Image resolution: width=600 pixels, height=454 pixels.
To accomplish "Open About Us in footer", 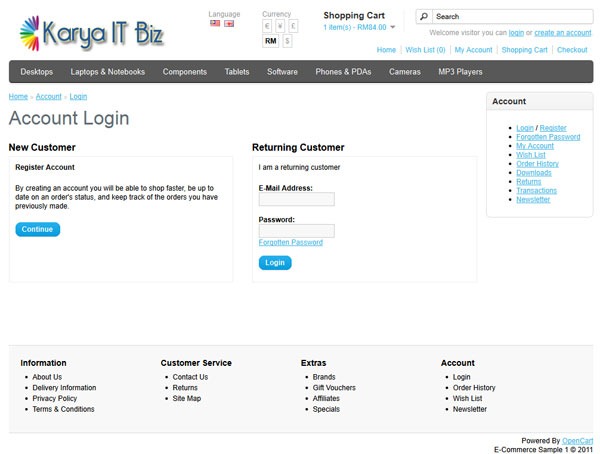I will click(47, 377).
